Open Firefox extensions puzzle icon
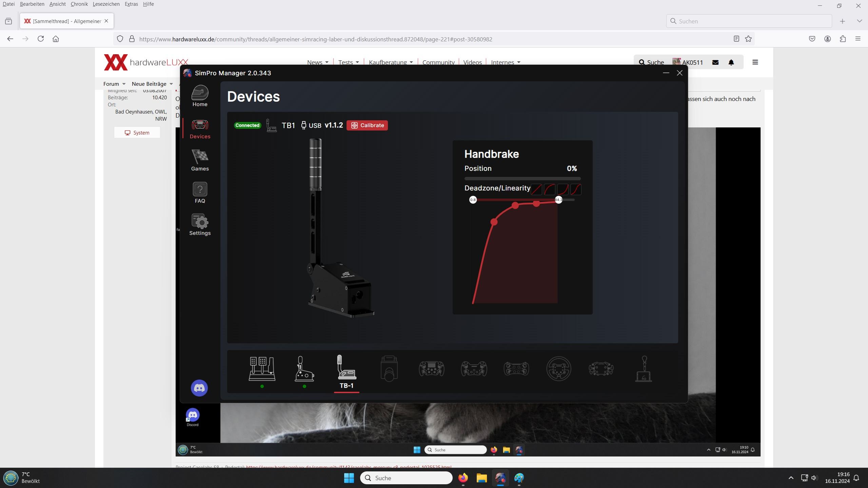 tap(843, 39)
